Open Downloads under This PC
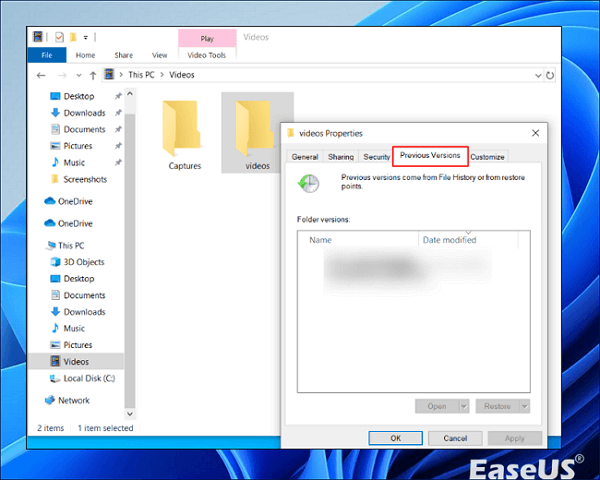Viewport: 600px width, 480px height. click(84, 312)
